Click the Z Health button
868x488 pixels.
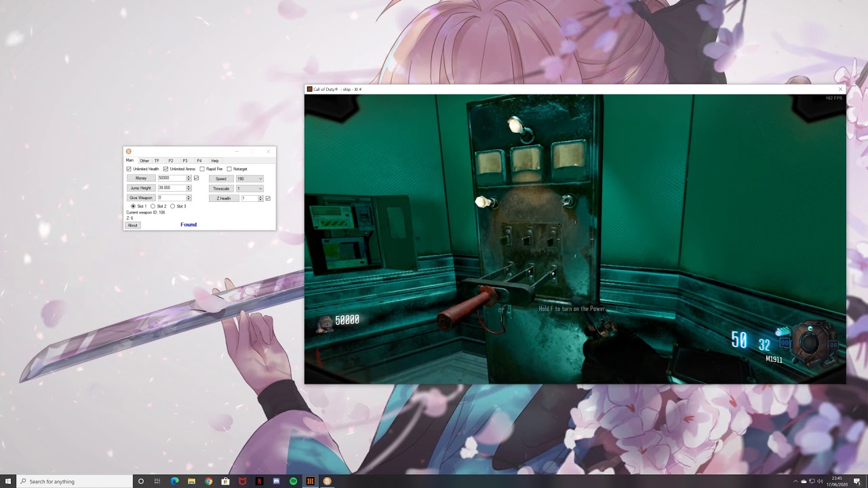[224, 199]
